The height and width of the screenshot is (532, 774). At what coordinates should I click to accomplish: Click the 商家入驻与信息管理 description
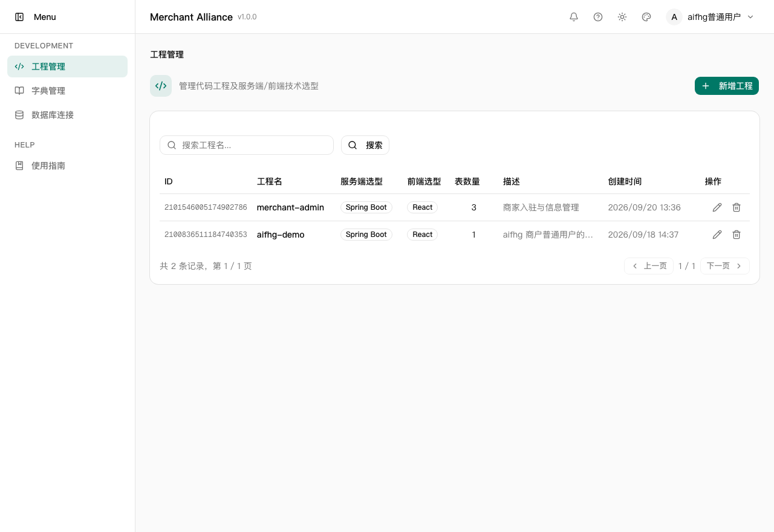pos(541,207)
